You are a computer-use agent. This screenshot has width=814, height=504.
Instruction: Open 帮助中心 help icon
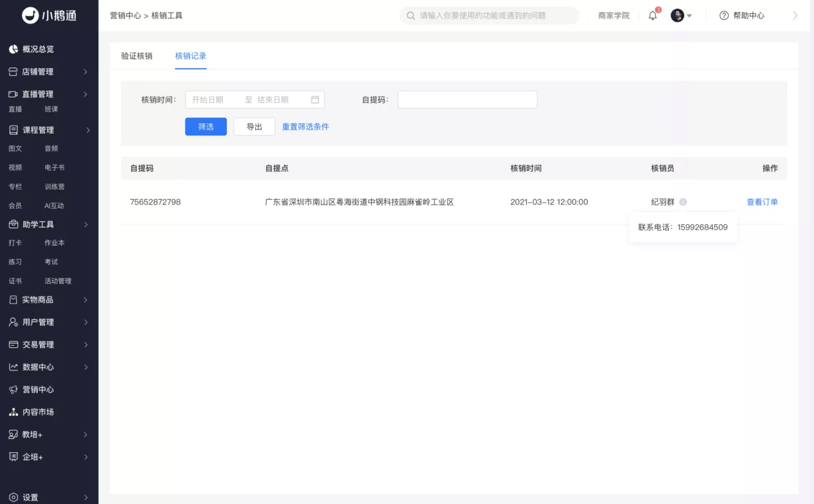[x=724, y=15]
